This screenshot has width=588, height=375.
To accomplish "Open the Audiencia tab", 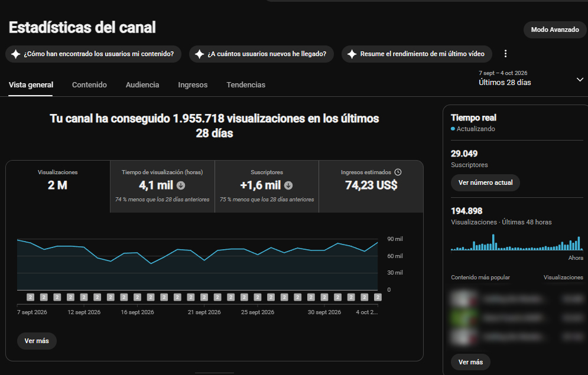I will pyautogui.click(x=142, y=84).
